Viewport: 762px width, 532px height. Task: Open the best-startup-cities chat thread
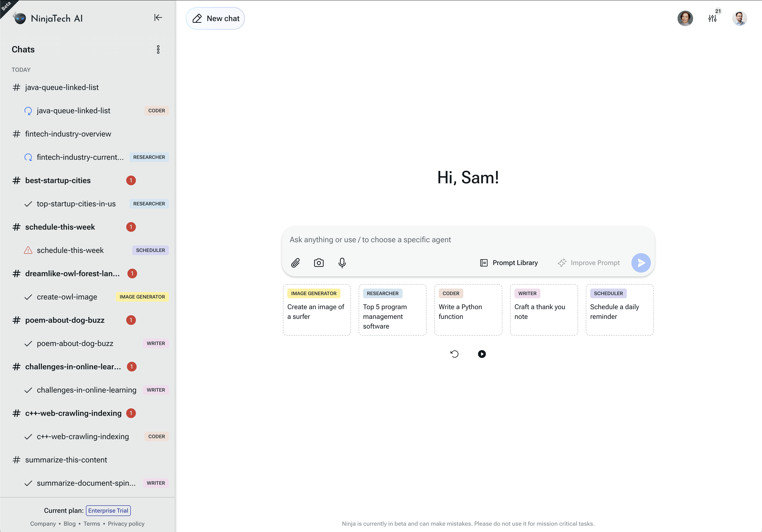[x=58, y=180]
